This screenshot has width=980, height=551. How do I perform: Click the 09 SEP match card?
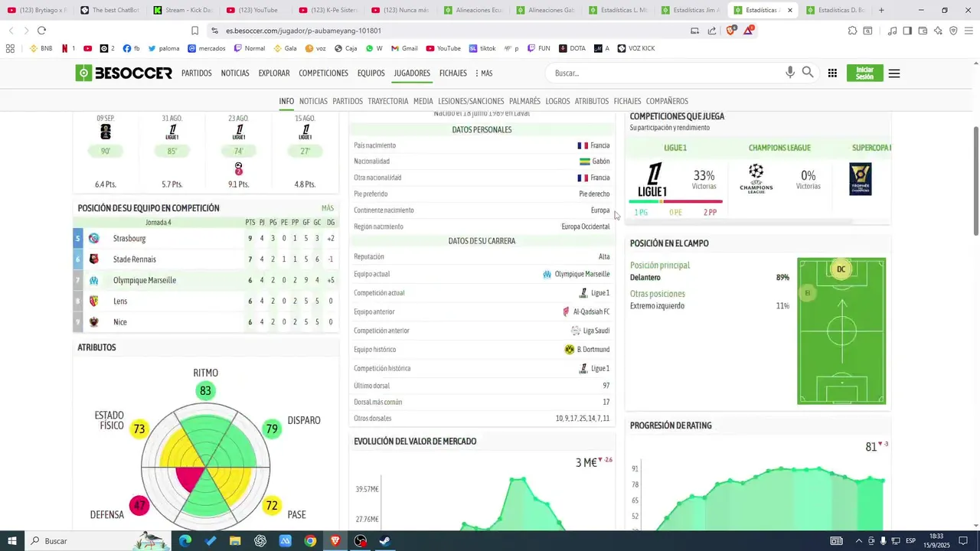point(106,152)
